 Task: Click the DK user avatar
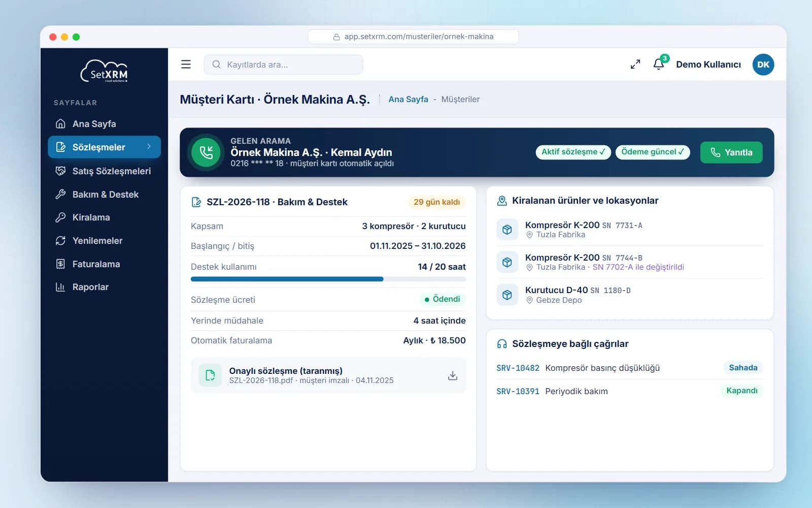(x=763, y=65)
